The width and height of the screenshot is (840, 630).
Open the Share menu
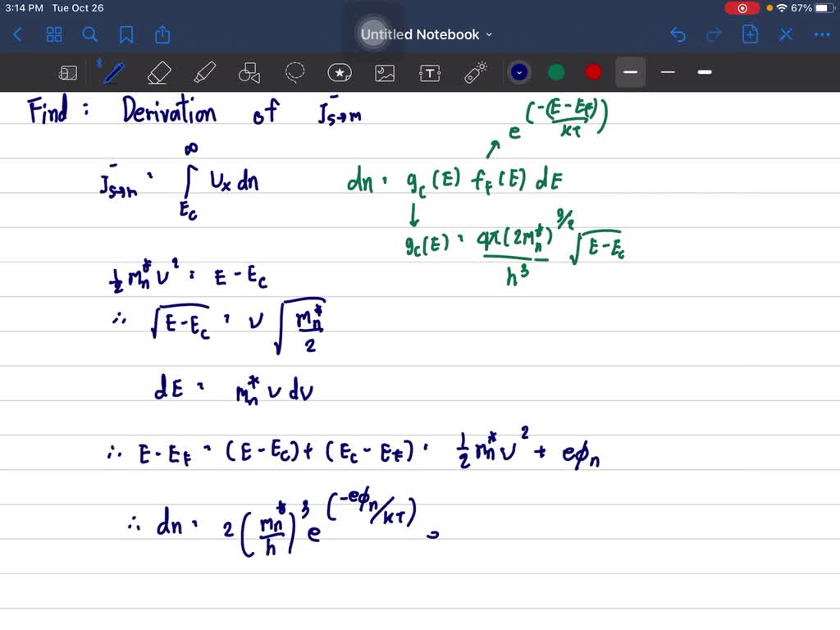[162, 34]
